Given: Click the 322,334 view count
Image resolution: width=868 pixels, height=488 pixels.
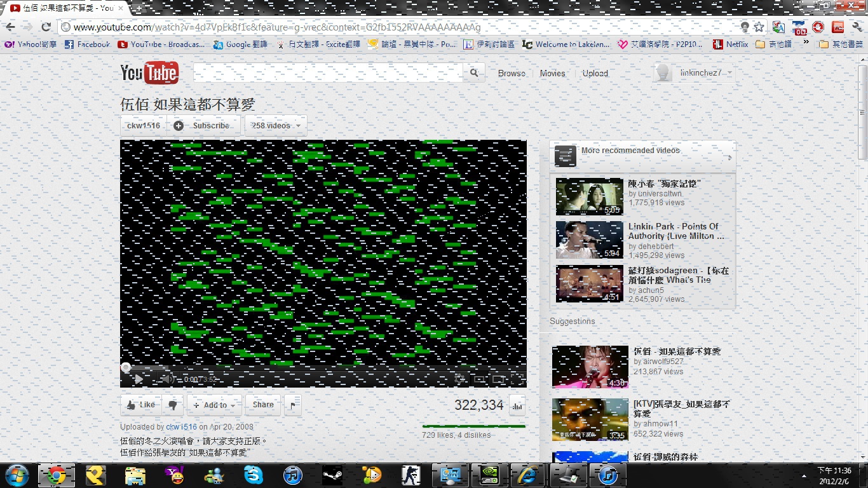Looking at the screenshot, I should click(x=479, y=405).
